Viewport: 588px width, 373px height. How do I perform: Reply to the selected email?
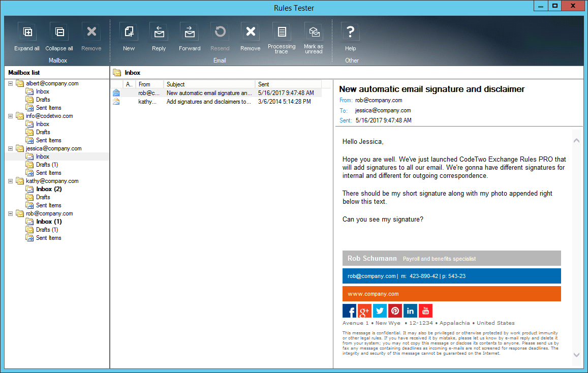point(159,32)
